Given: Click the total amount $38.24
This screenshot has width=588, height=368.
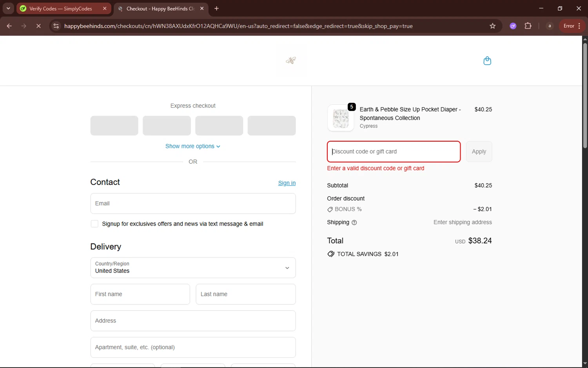Looking at the screenshot, I should coord(480,240).
